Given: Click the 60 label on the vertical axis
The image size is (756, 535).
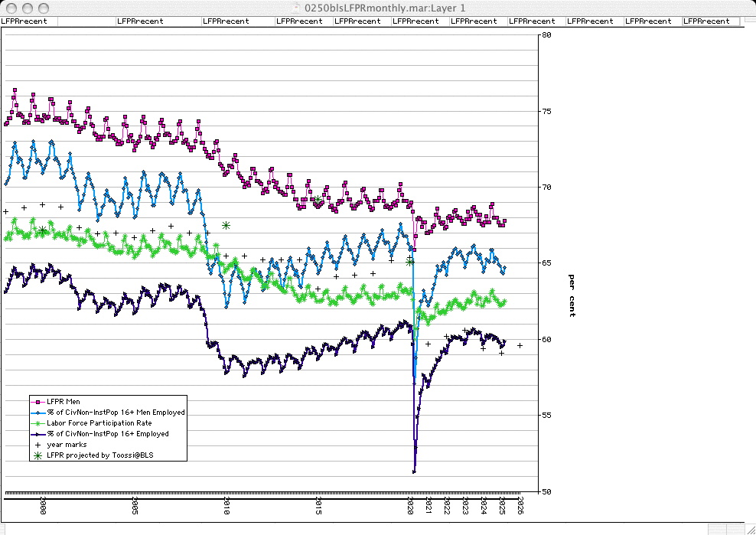Looking at the screenshot, I should click(x=547, y=339).
